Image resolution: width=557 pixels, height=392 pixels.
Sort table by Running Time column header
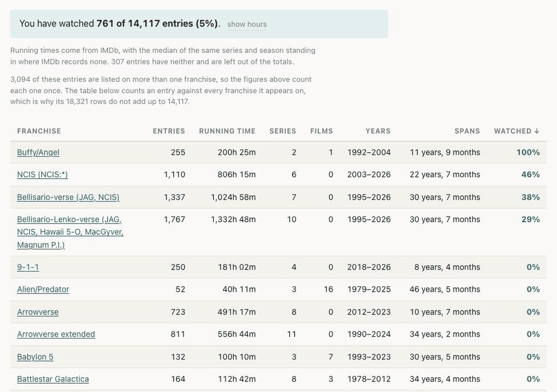pos(227,131)
